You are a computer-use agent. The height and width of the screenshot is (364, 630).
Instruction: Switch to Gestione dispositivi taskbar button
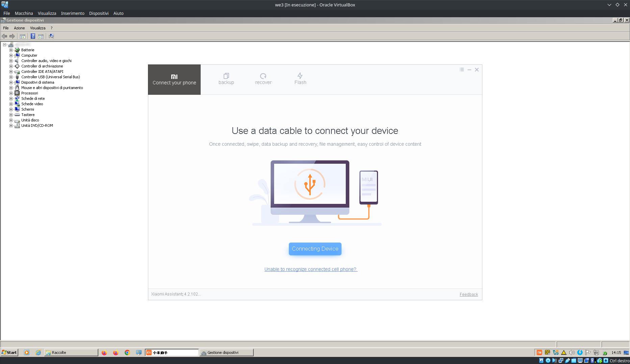[226, 353]
